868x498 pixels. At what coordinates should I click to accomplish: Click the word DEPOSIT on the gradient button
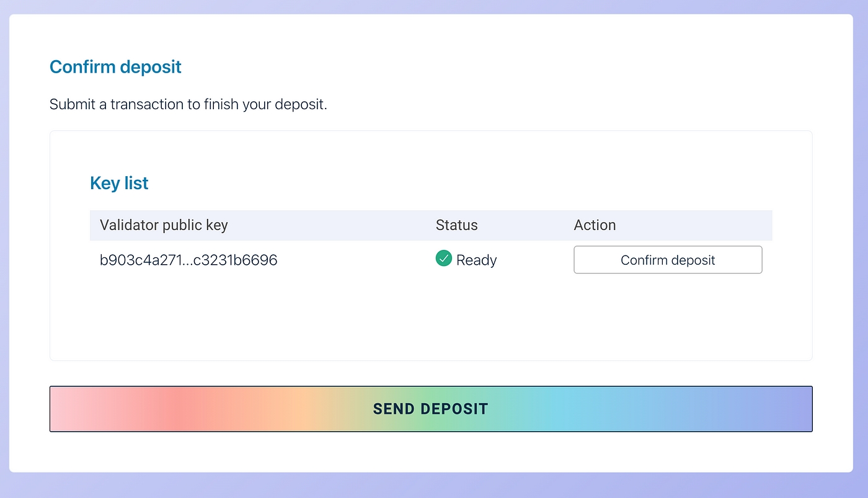coord(454,409)
